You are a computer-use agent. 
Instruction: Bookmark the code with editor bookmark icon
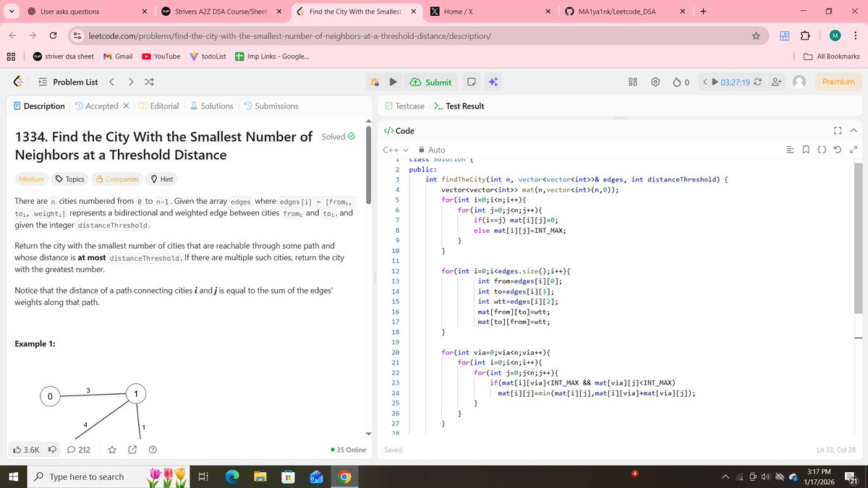(x=806, y=150)
